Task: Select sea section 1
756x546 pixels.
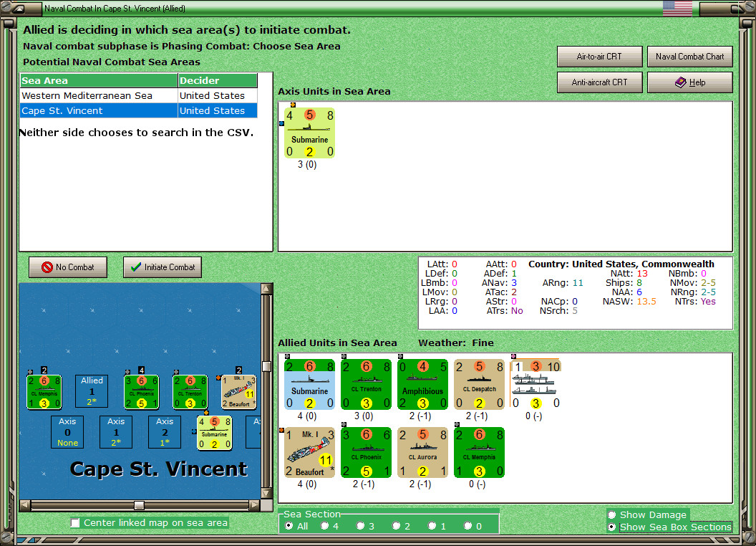Action: (x=432, y=526)
